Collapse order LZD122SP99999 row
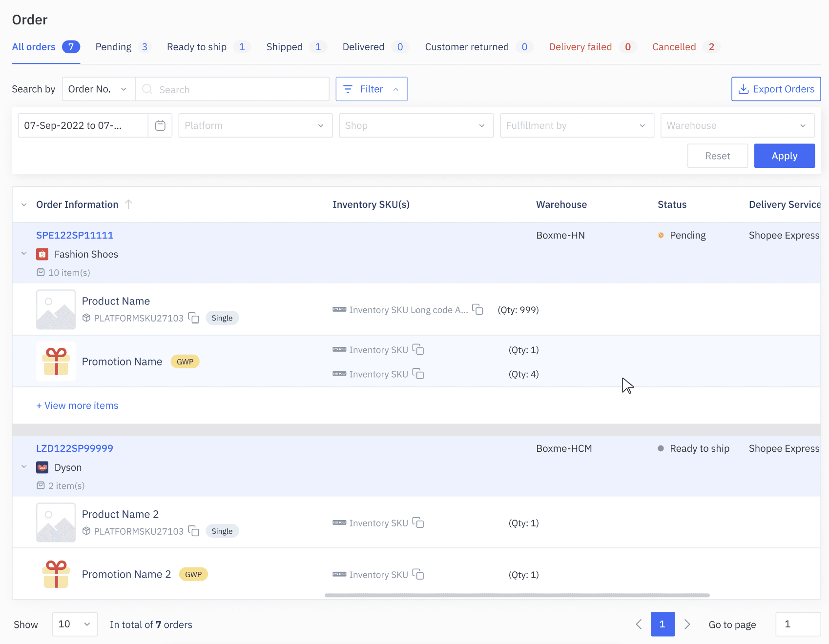 click(24, 467)
